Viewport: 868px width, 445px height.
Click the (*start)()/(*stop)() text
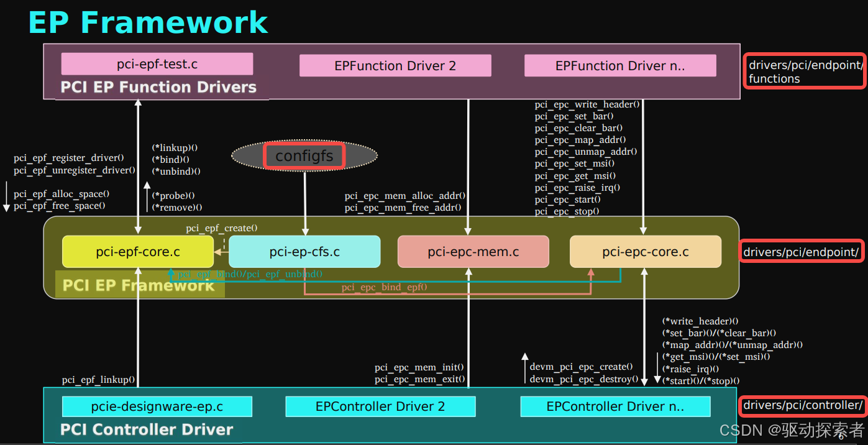pos(701,380)
